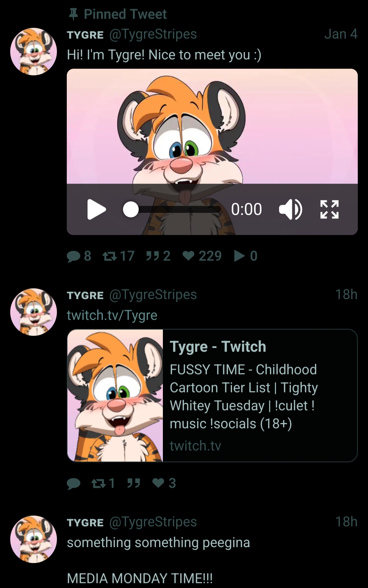
Task: Retweet the twitch.tv/Tygre tweet
Action: pos(99,483)
